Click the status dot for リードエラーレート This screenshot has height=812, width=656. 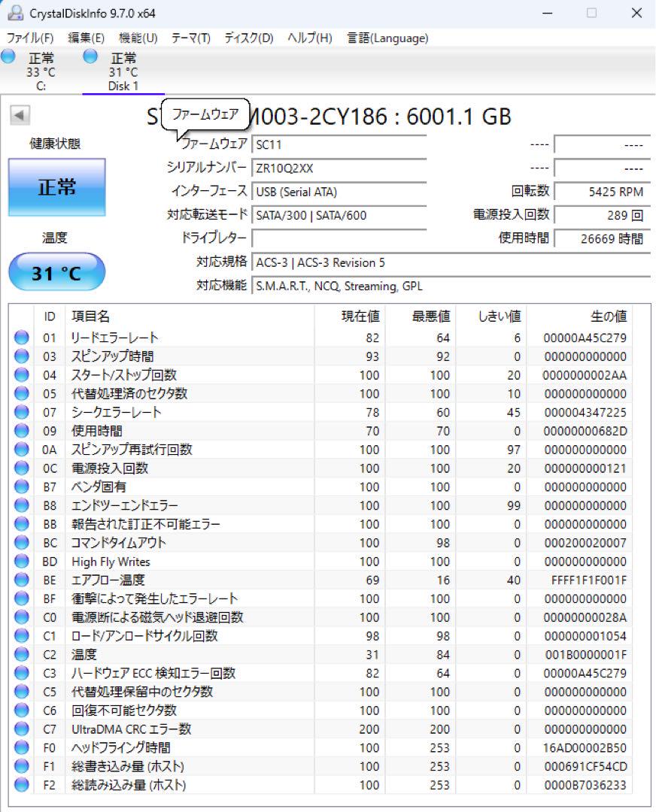tap(22, 338)
